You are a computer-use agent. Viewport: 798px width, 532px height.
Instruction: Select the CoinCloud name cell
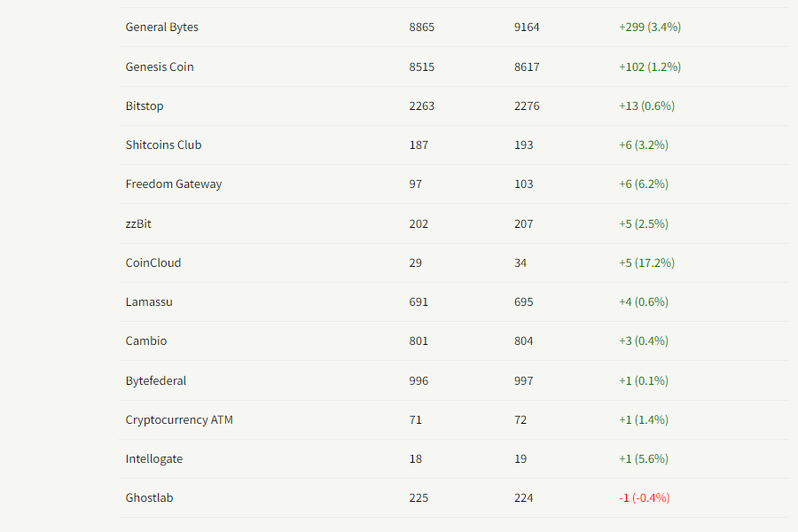pyautogui.click(x=153, y=262)
